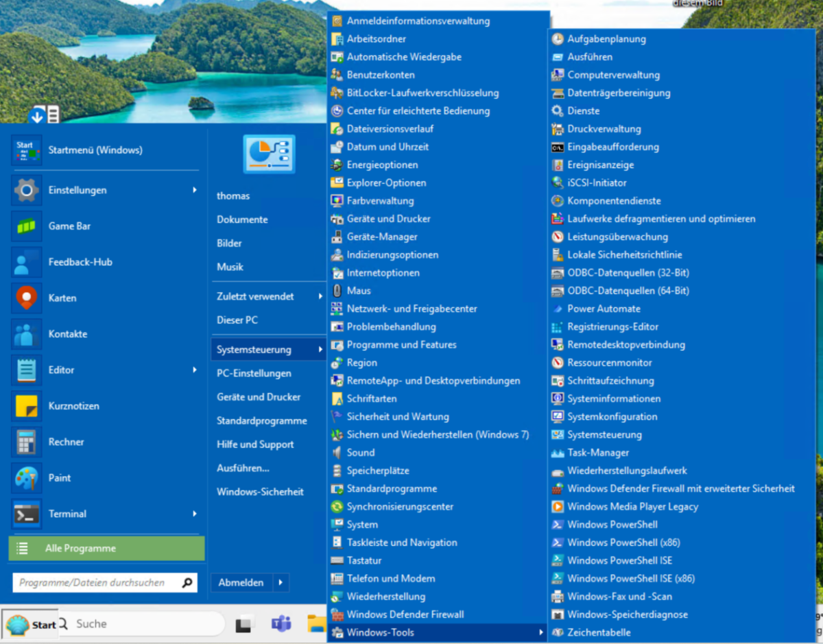Open the Dienste services icon

pos(557,110)
